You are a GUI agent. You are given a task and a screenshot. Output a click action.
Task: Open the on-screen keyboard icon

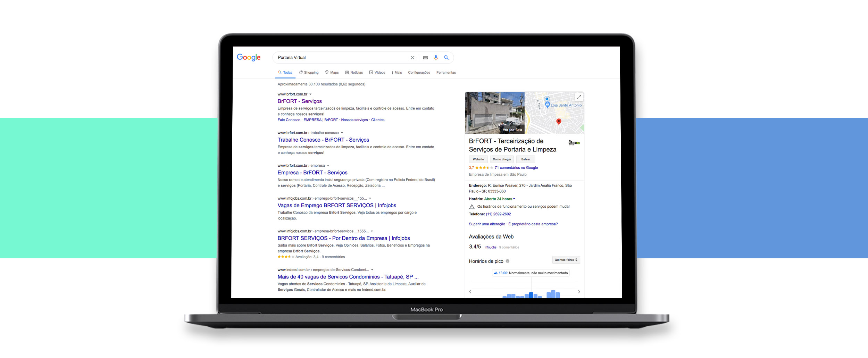pyautogui.click(x=425, y=58)
